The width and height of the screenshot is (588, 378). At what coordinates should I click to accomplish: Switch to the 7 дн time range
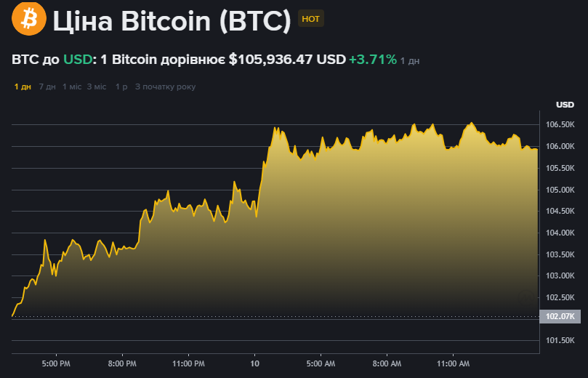coord(47,87)
